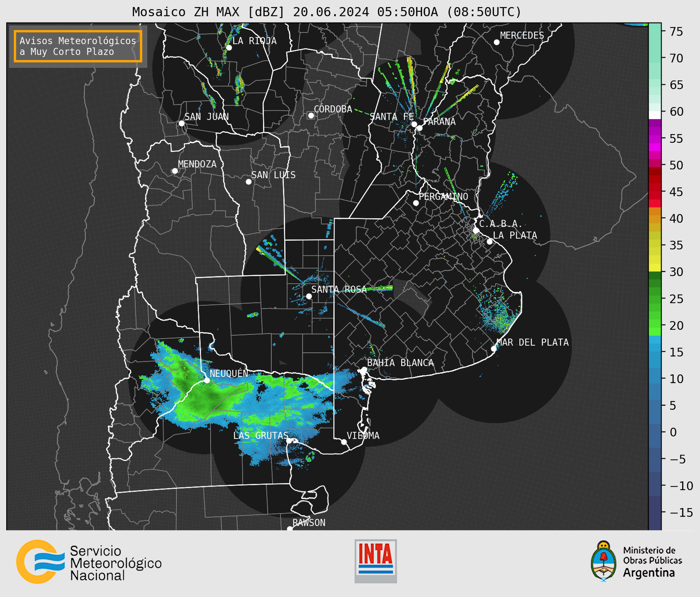Click the LAS GRUTAS city marker dot
Screen dimensions: 700x597
pyautogui.click(x=289, y=441)
